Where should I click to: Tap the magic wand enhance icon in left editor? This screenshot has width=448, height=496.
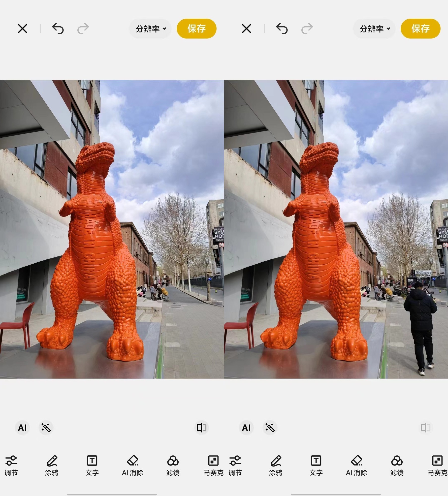tap(46, 428)
